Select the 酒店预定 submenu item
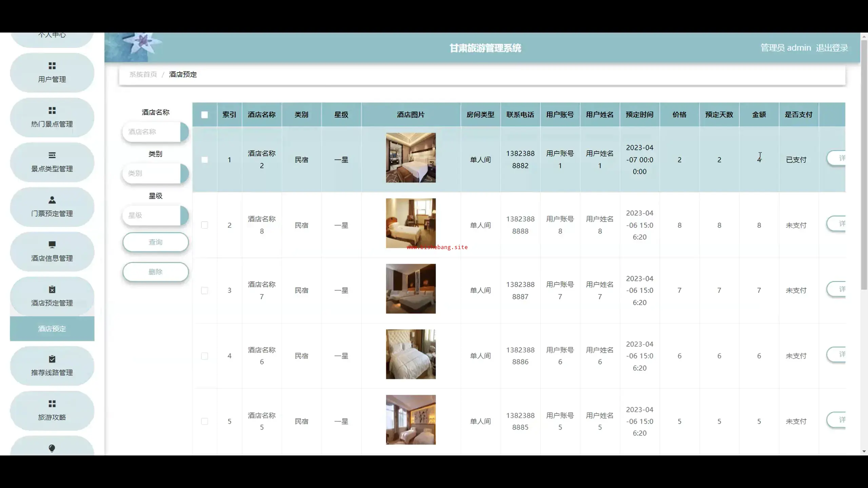The width and height of the screenshot is (868, 488). click(x=52, y=329)
